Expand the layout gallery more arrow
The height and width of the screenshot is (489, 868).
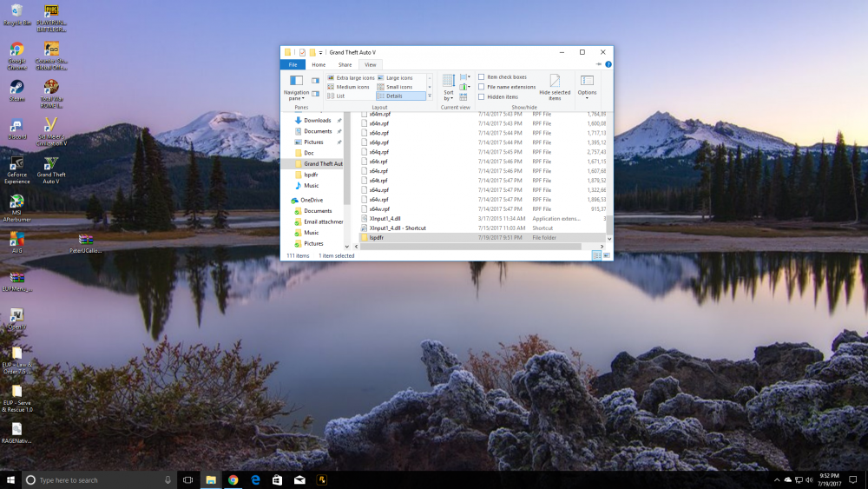click(x=430, y=96)
